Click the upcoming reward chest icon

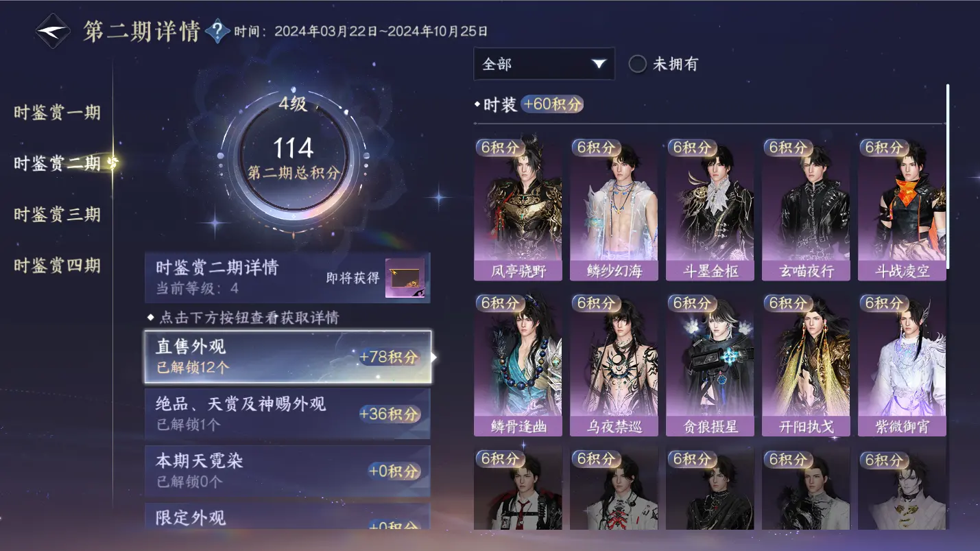(x=405, y=278)
